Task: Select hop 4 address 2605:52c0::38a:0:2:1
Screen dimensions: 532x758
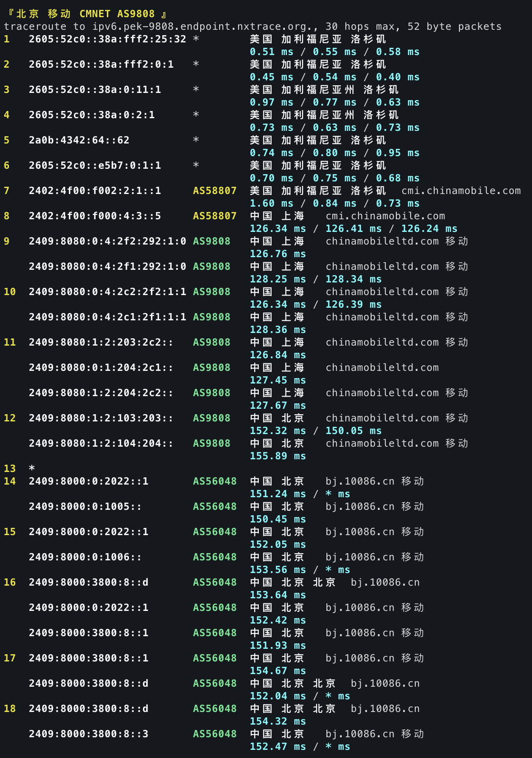Action: (x=92, y=115)
